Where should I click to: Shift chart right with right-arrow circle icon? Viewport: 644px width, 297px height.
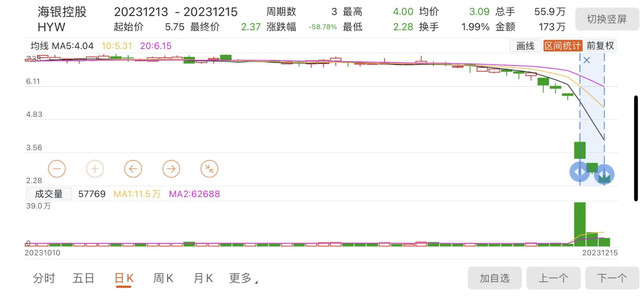(171, 169)
